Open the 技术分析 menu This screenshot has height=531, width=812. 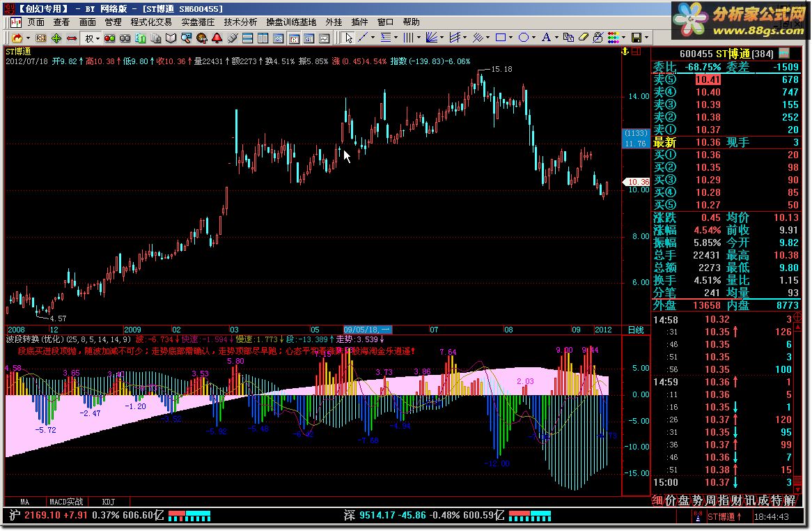[240, 22]
